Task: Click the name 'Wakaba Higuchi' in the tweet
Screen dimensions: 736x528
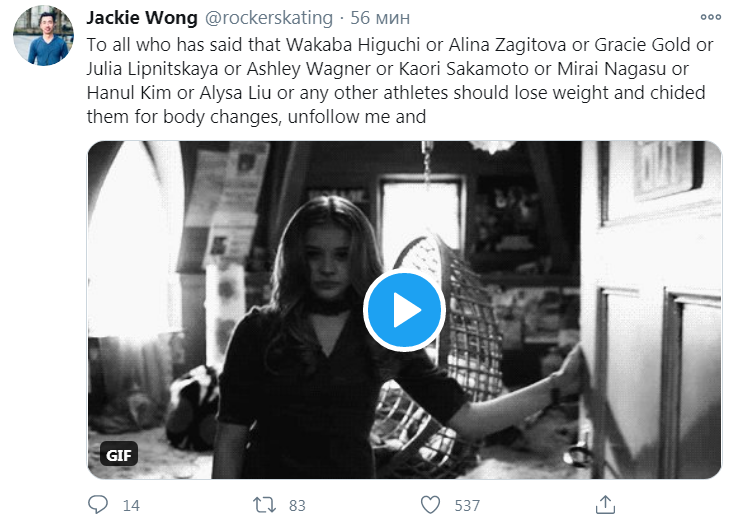Action: (x=311, y=44)
